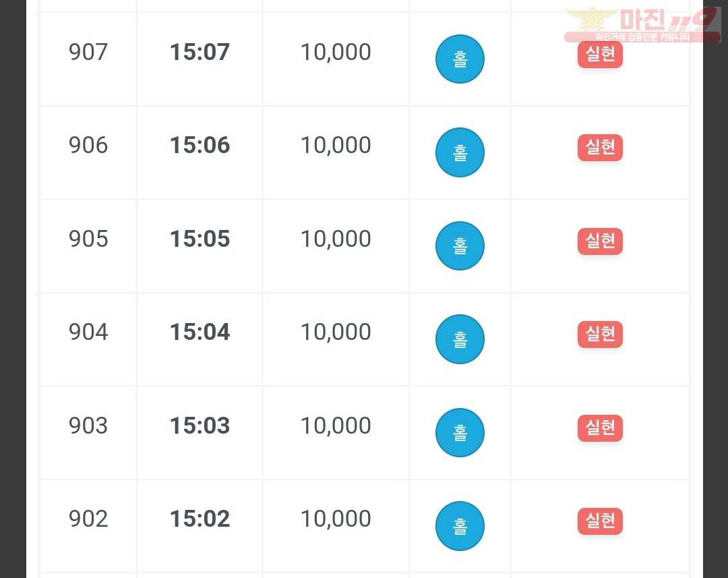The width and height of the screenshot is (728, 578).
Task: Click the blue 홀 circle in row 906
Action: pos(460,152)
